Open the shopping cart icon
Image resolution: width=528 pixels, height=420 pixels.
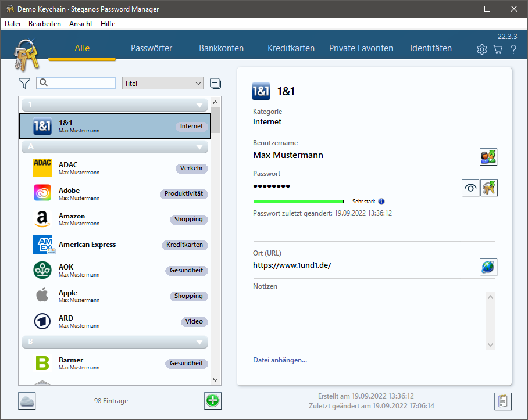[498, 49]
